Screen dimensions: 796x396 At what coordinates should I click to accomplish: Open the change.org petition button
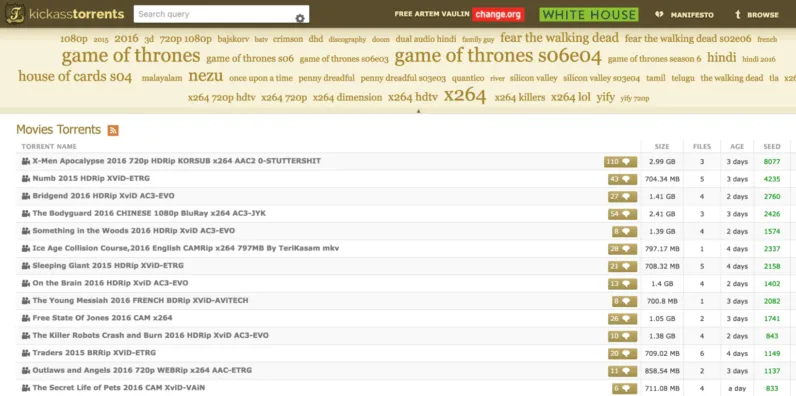[498, 14]
